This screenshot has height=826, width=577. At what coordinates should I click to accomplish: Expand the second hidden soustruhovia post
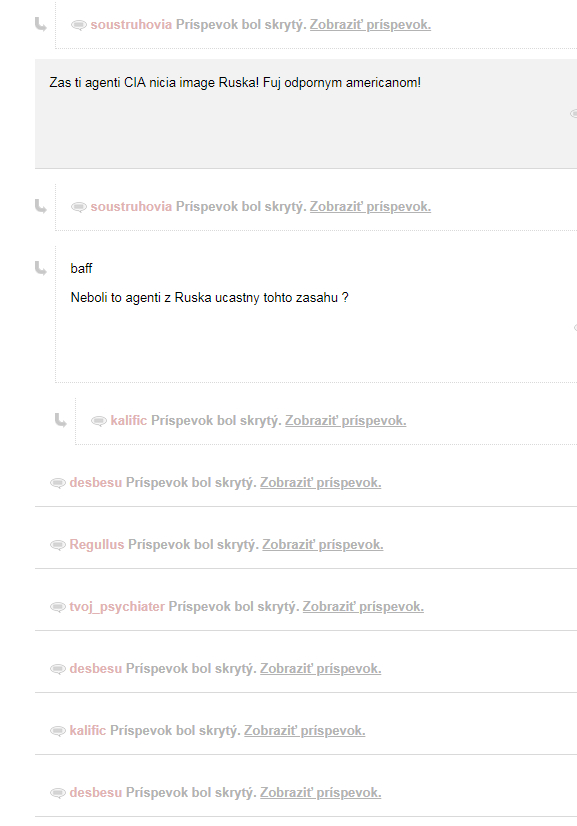[370, 206]
